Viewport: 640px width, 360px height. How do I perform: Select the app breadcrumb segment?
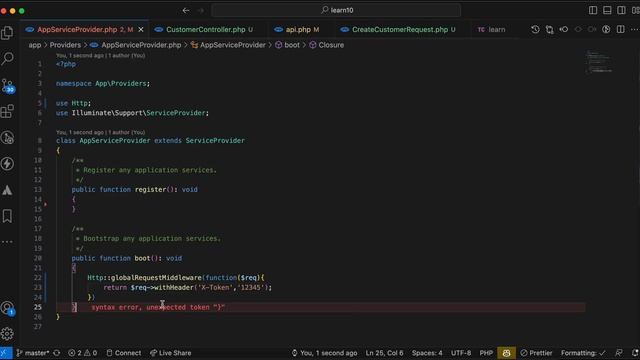(x=35, y=45)
